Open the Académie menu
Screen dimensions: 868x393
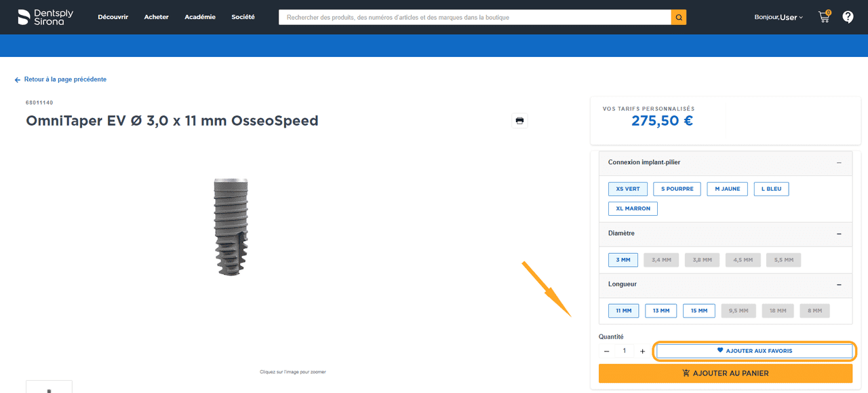pyautogui.click(x=200, y=17)
